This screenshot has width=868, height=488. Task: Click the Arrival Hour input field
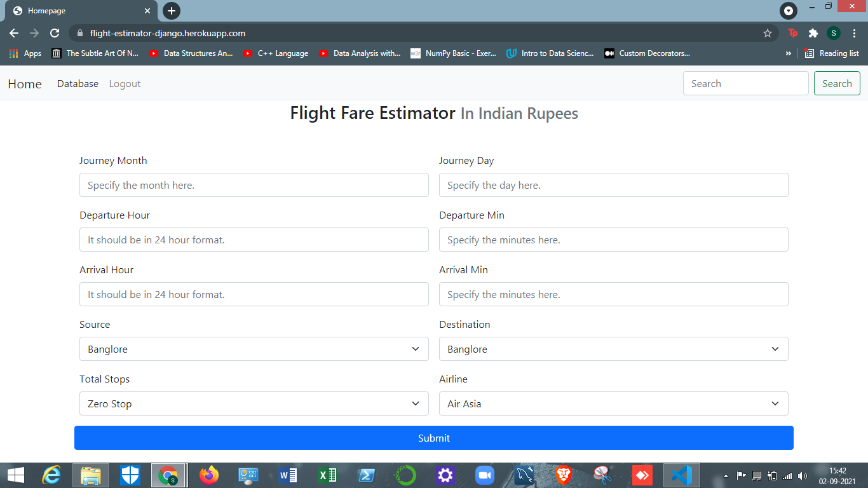254,294
